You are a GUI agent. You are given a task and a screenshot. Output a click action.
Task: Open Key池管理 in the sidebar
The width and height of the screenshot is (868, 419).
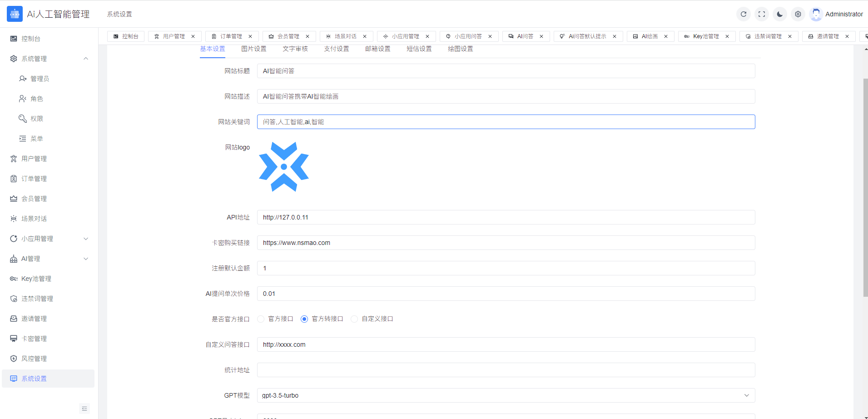point(49,279)
